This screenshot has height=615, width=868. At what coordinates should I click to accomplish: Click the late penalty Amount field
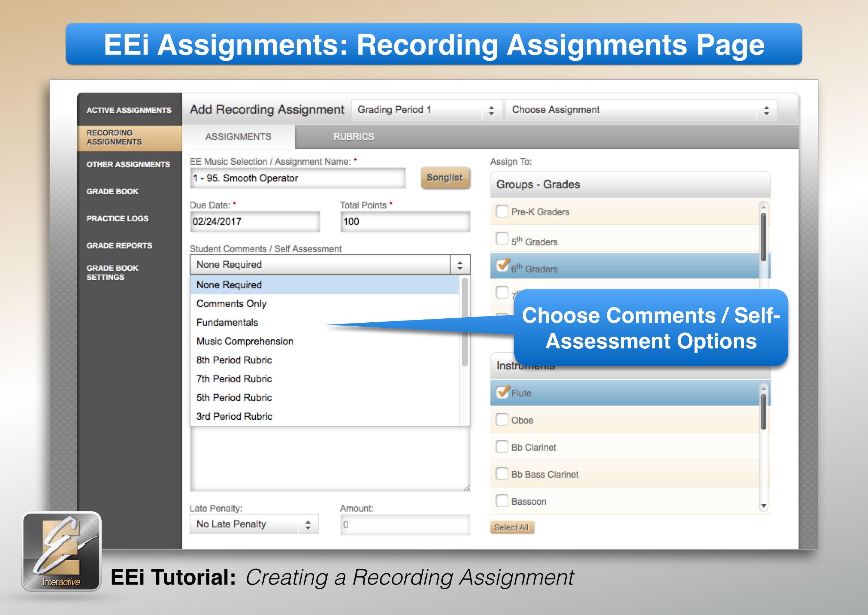pyautogui.click(x=405, y=525)
